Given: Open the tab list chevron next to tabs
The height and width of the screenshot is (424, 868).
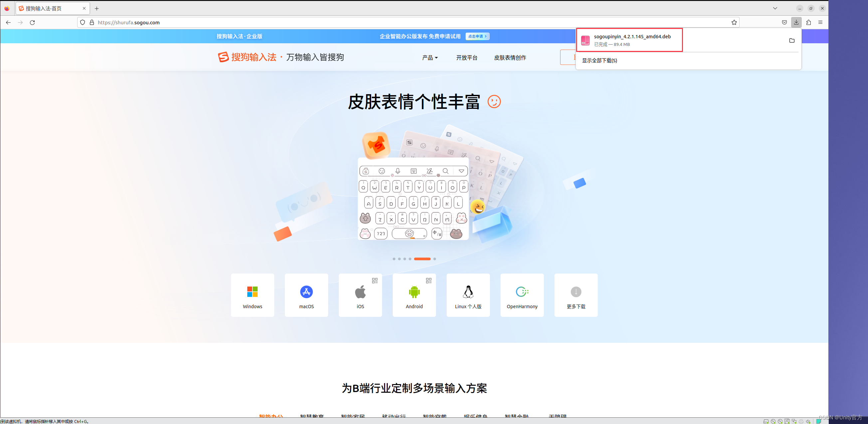Looking at the screenshot, I should tap(775, 8).
